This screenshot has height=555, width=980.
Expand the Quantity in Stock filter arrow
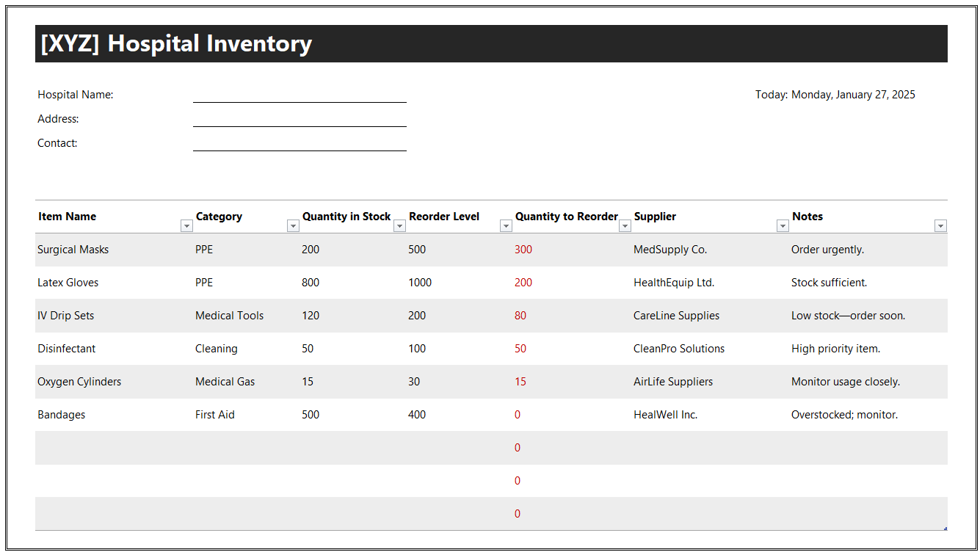(399, 226)
